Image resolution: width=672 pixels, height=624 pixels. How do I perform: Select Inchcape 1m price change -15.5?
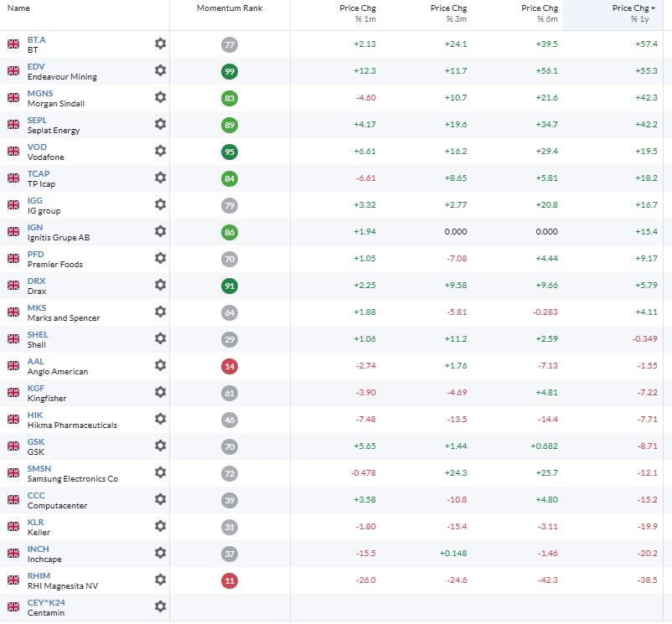(x=365, y=554)
